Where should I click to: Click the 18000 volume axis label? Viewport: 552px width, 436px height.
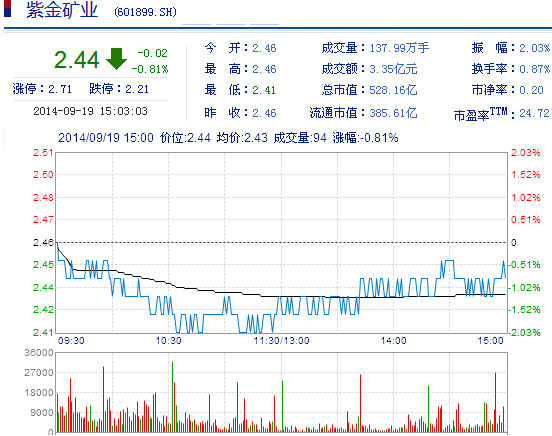pyautogui.click(x=39, y=393)
